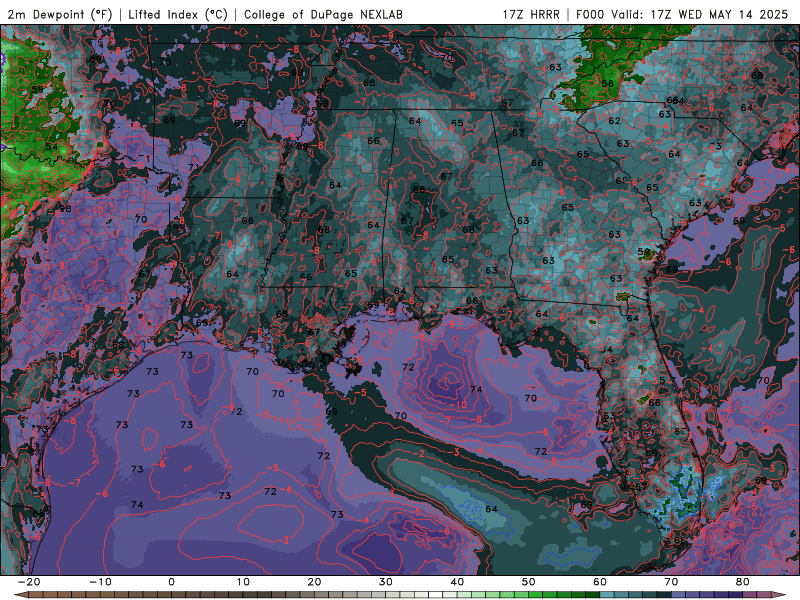Select the 'College of DuPage NEXLAB' text
Viewport: 800px width, 600px height.
(x=323, y=14)
